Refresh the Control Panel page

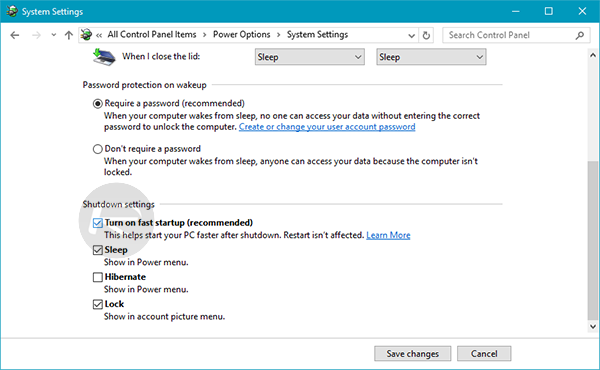pos(426,35)
